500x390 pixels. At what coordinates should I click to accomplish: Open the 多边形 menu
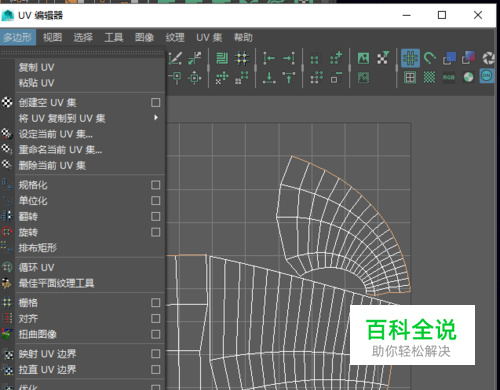18,37
